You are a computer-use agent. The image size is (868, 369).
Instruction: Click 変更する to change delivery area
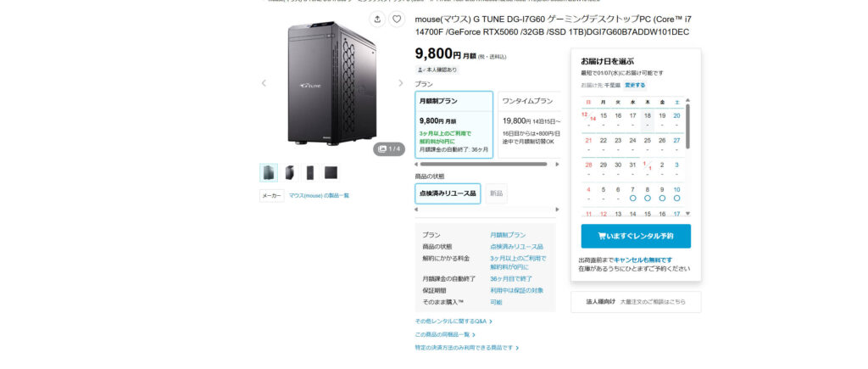click(x=635, y=86)
